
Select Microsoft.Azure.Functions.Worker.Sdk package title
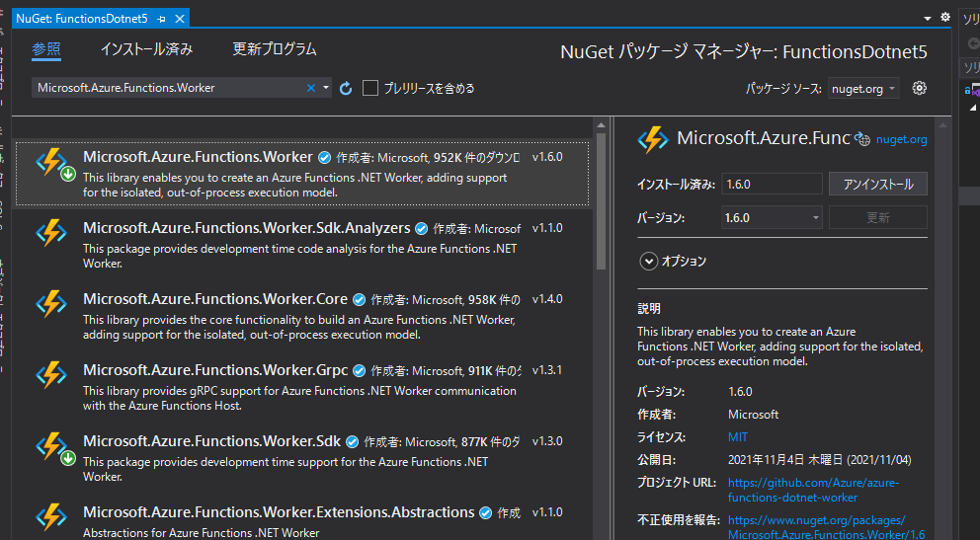(x=211, y=441)
